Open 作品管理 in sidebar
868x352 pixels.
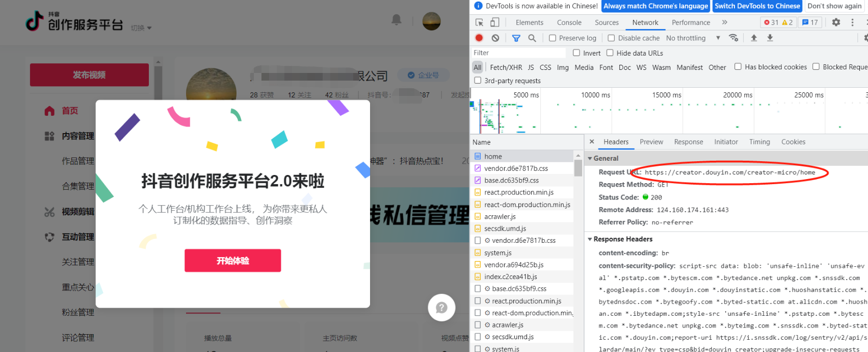[78, 161]
